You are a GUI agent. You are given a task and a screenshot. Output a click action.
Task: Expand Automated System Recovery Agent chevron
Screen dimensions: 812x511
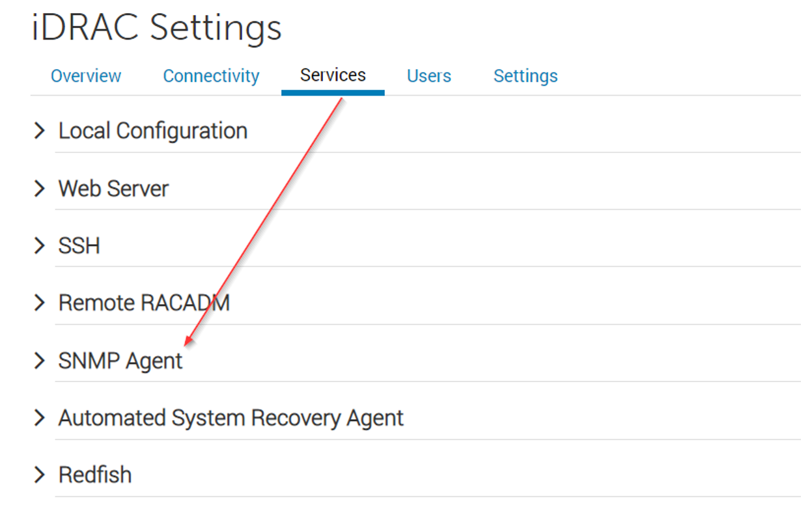click(40, 418)
